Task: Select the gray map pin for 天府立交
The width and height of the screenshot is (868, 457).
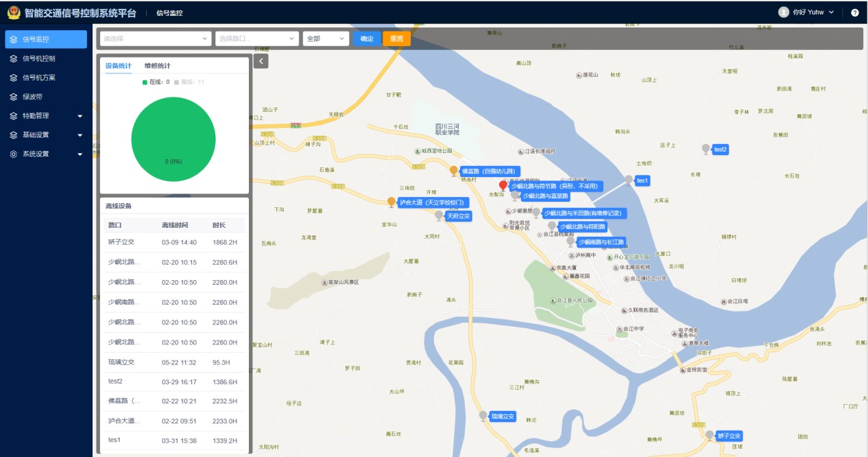Action: click(x=439, y=215)
